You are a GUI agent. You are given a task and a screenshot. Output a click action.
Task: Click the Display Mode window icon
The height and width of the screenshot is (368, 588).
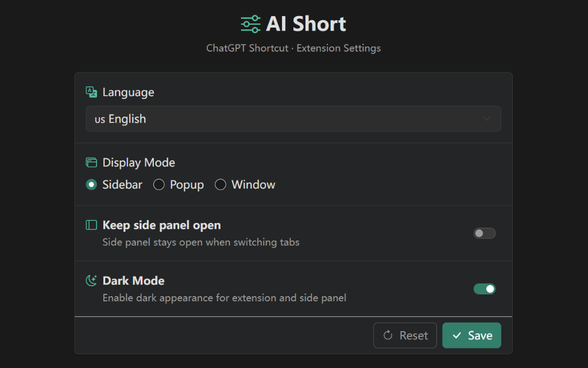pos(91,163)
